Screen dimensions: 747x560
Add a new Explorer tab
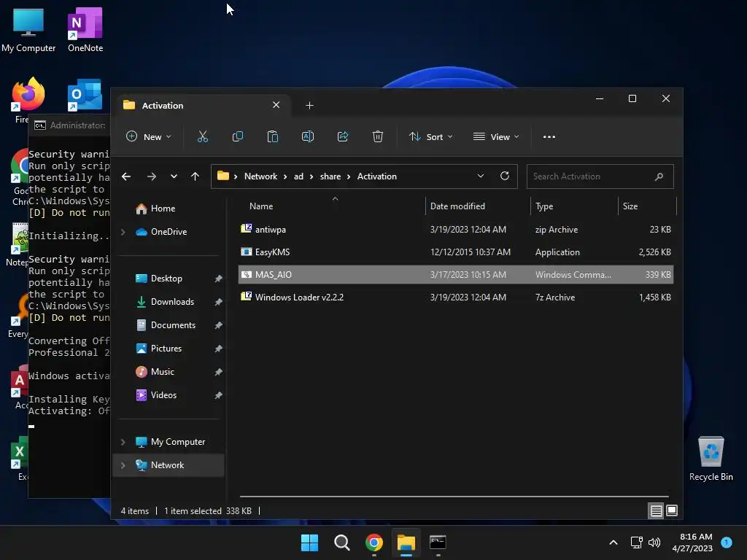click(309, 105)
